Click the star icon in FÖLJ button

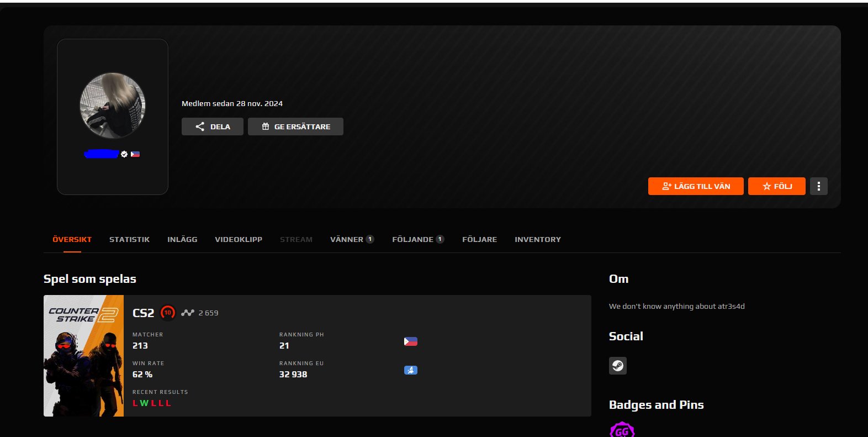click(x=767, y=186)
